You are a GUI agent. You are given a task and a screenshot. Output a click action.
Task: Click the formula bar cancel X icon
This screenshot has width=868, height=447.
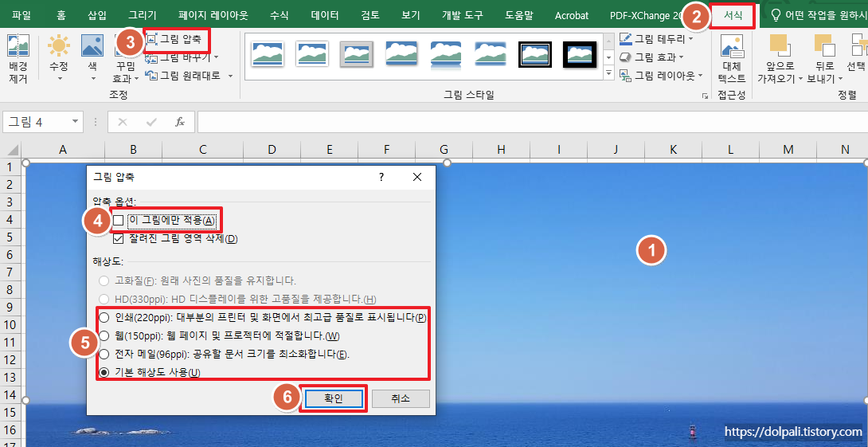click(x=123, y=122)
